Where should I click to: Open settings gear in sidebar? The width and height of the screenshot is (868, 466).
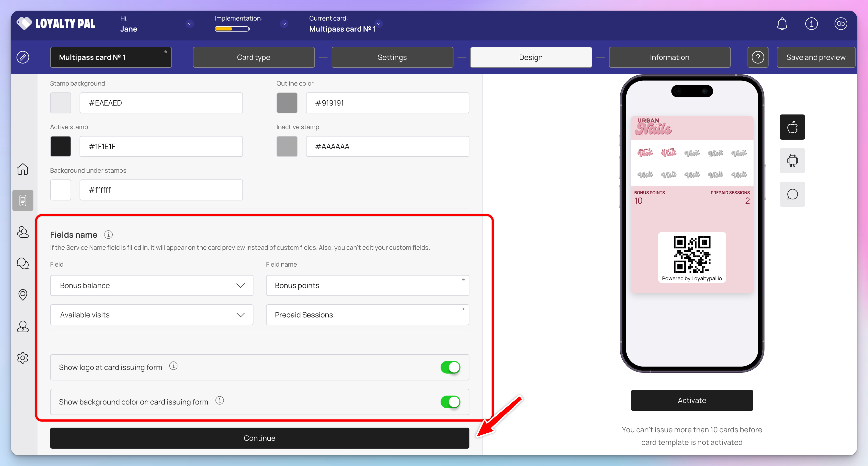coord(23,358)
